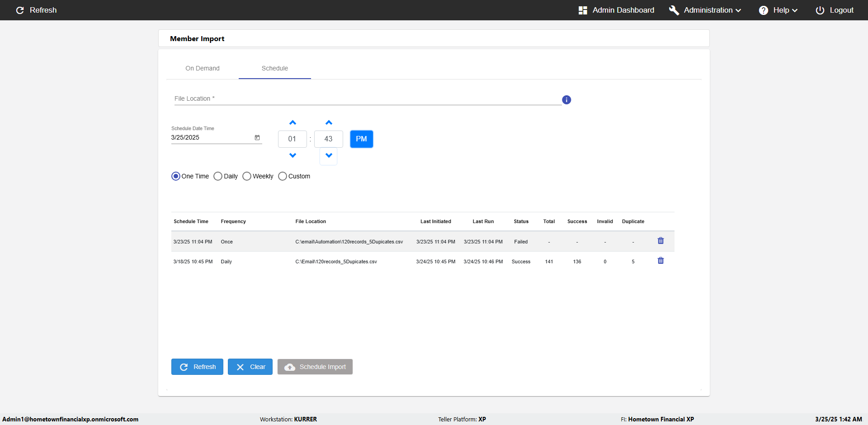This screenshot has width=868, height=425.
Task: Click the Clear button
Action: (250, 367)
